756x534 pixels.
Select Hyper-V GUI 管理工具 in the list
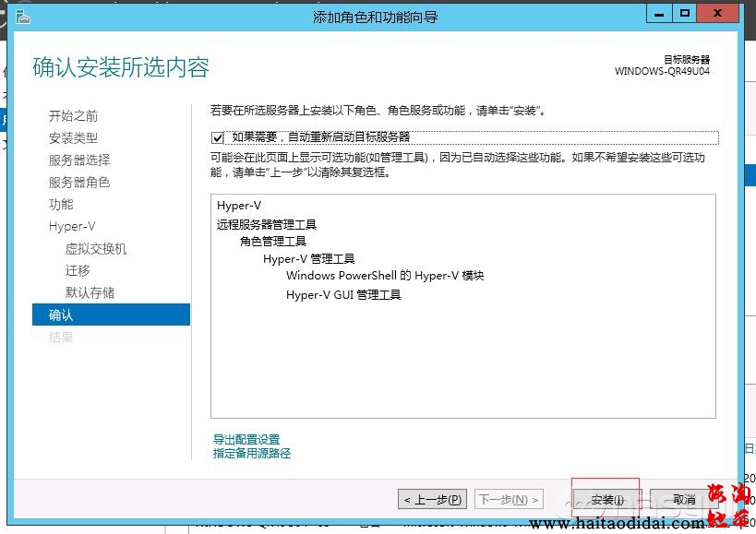[343, 295]
